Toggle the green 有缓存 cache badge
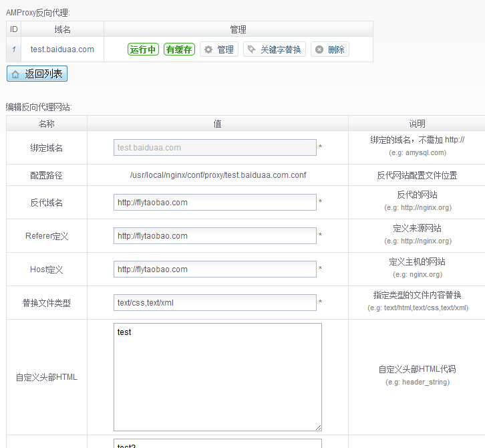The width and height of the screenshot is (485, 448). tap(179, 49)
